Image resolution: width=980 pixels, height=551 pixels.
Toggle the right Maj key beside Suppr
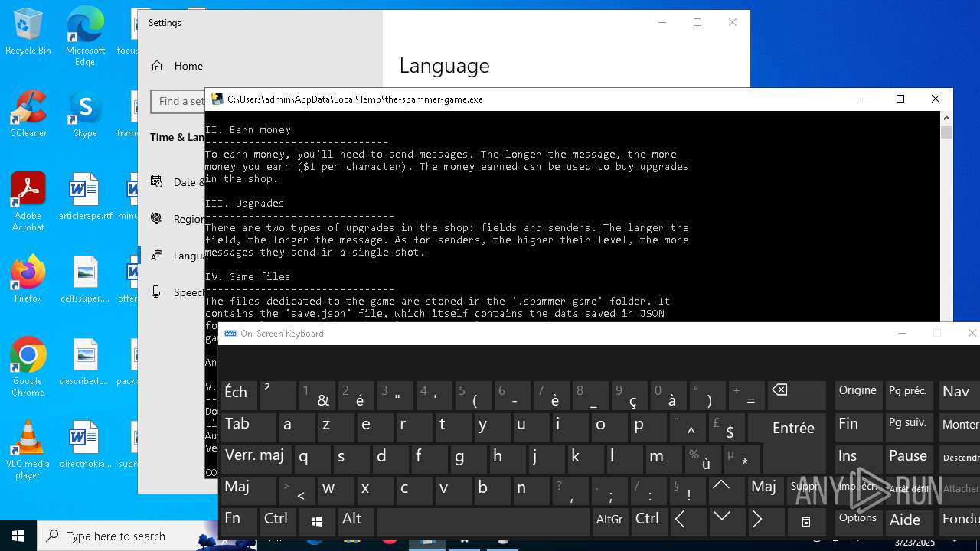[x=766, y=489]
